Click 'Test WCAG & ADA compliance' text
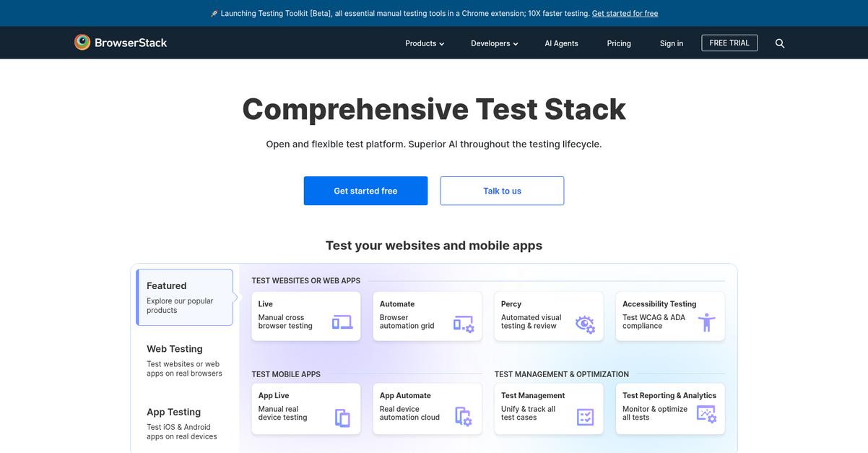868x453 pixels. pyautogui.click(x=654, y=322)
